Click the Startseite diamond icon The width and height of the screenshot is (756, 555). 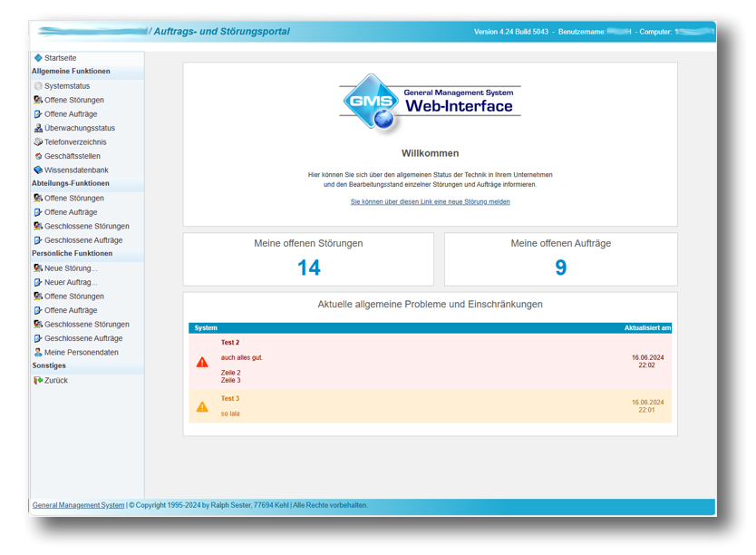[38, 58]
